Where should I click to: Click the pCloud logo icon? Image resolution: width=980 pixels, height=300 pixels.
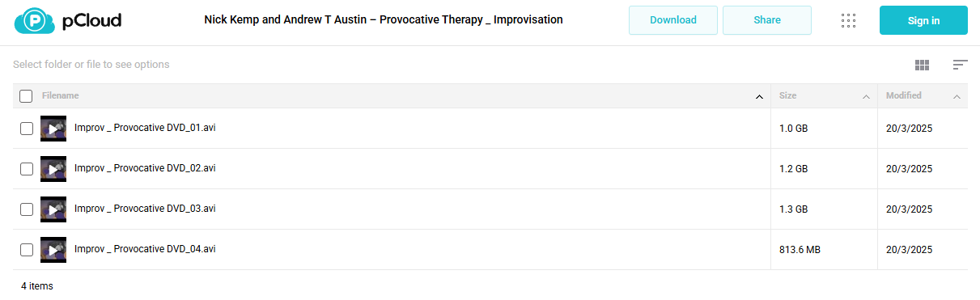(35, 20)
